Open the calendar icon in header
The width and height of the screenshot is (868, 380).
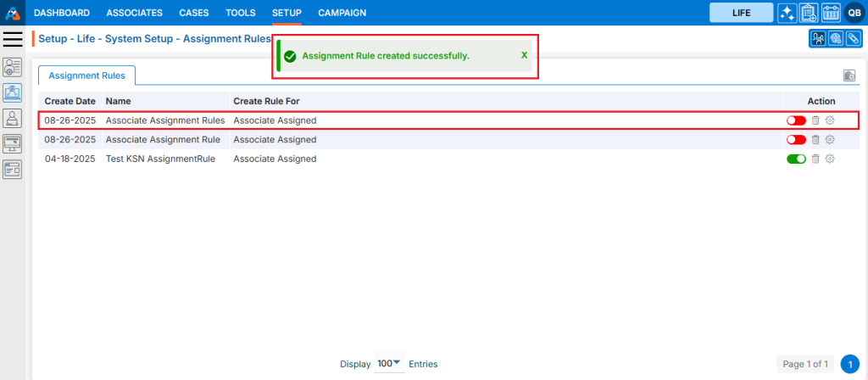coord(831,13)
